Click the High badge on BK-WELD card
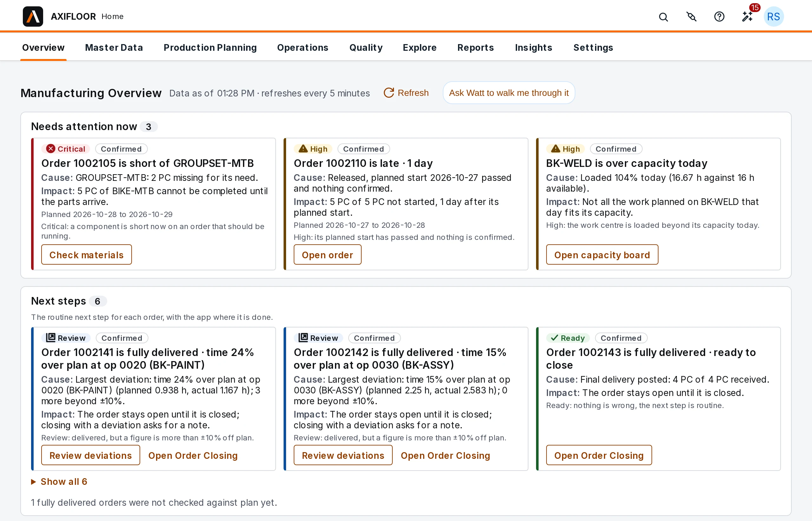 click(565, 149)
